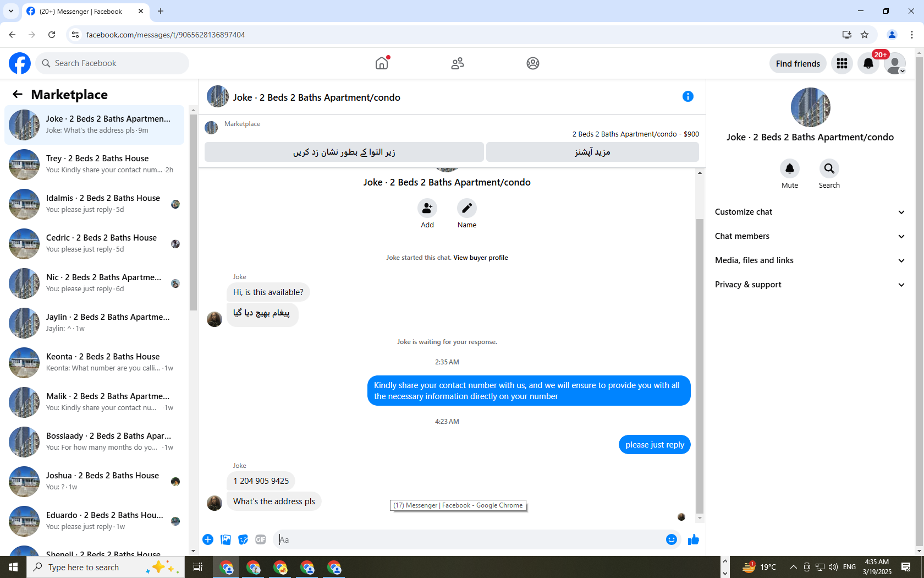Image resolution: width=924 pixels, height=578 pixels.
Task: Open the ENG language indicator
Action: [x=849, y=567]
